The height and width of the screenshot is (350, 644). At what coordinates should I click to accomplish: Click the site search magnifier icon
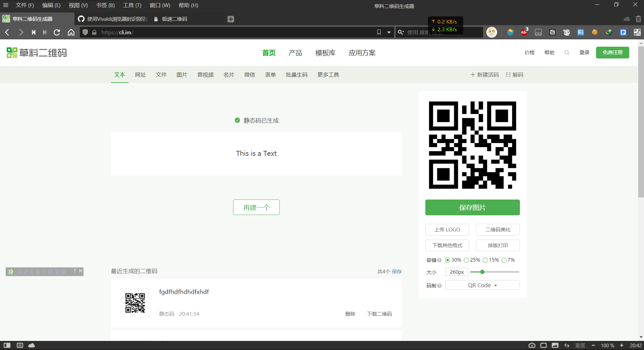(567, 52)
